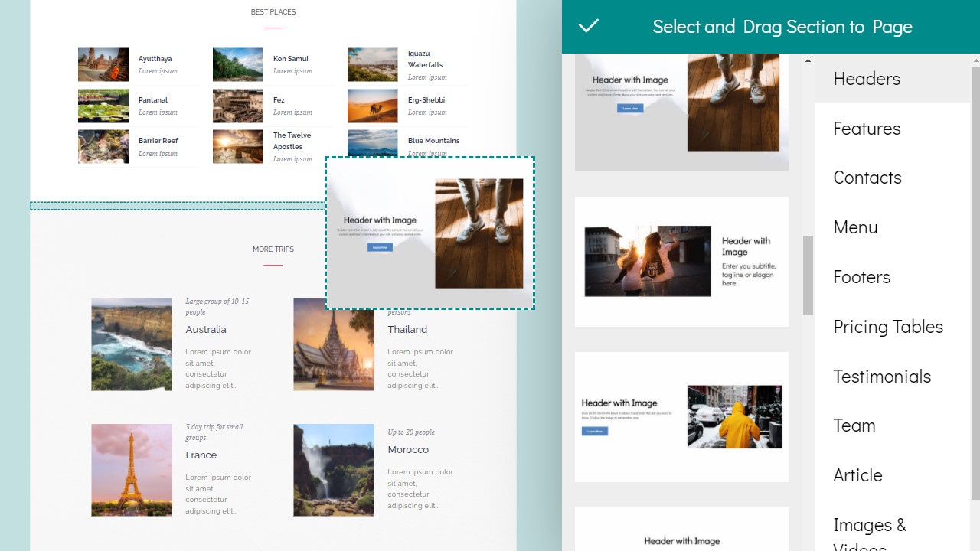This screenshot has height=551, width=980.
Task: Click the France Eiffel Tower image
Action: click(132, 470)
